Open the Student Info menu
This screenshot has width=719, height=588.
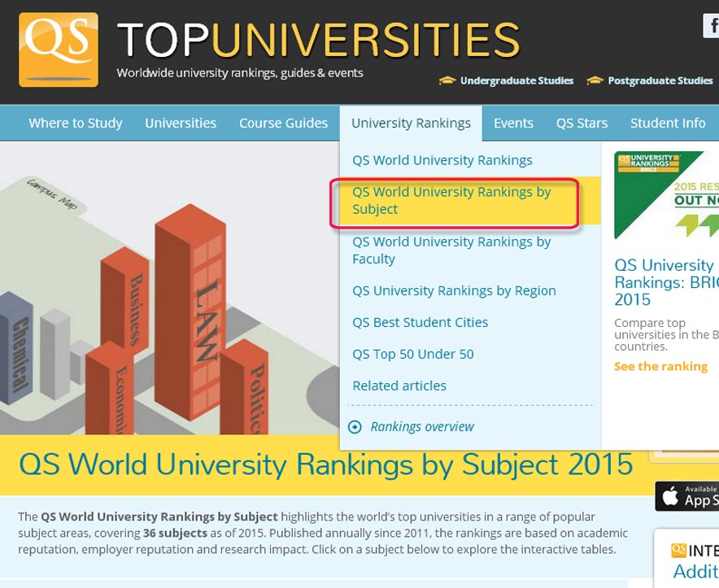tap(668, 123)
